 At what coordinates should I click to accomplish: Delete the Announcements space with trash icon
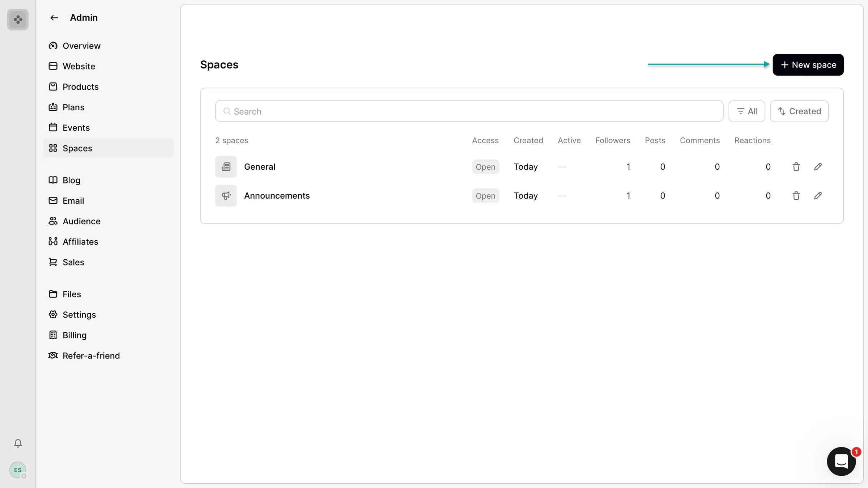(x=796, y=196)
